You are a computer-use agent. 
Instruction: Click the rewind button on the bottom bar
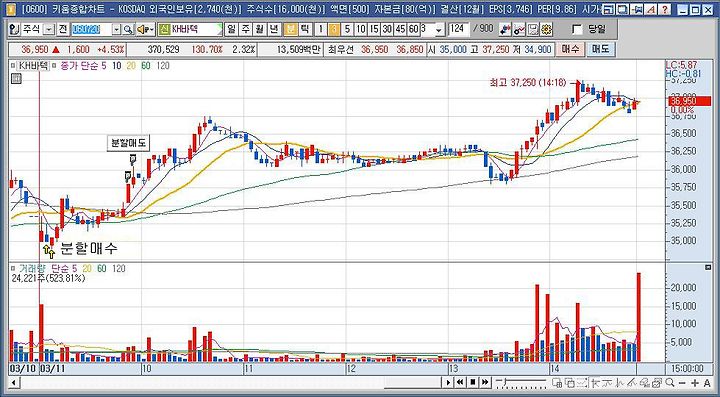(x=460, y=382)
